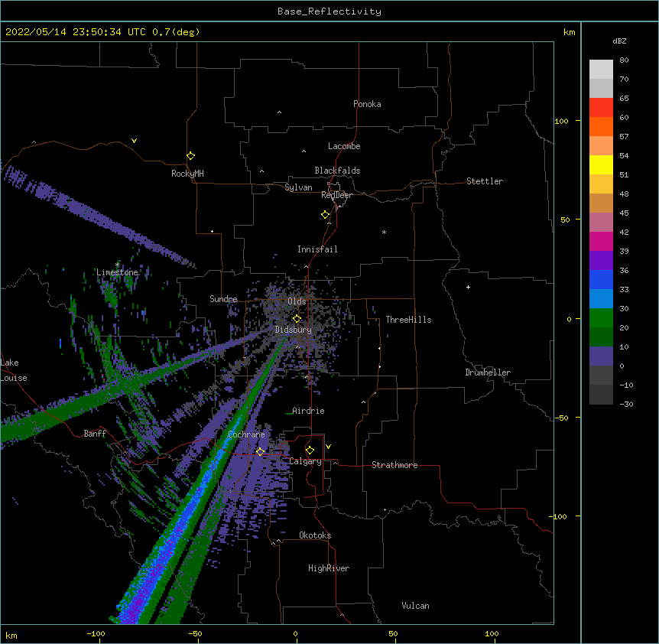Click the RockyMH label
The width and height of the screenshot is (659, 644).
187,174
